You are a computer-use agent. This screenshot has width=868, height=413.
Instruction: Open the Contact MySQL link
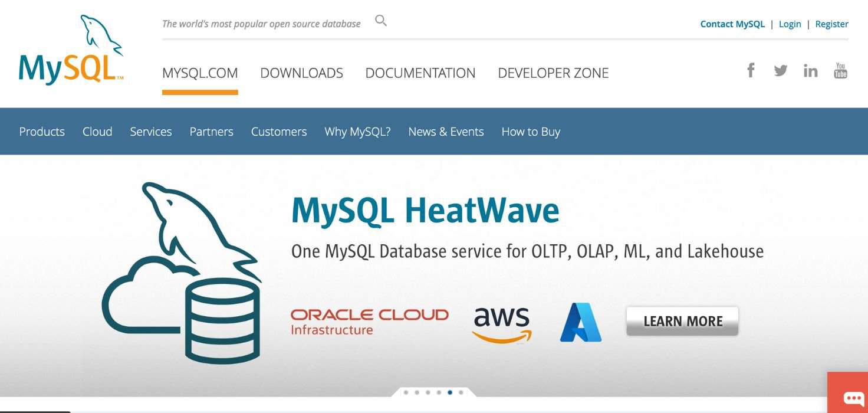(732, 24)
